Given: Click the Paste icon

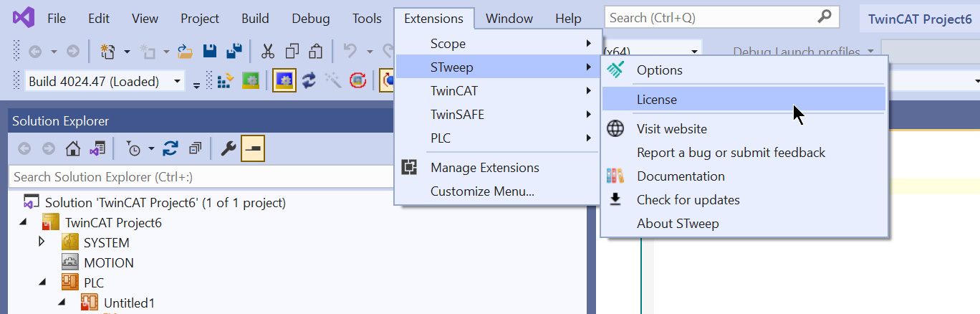Looking at the screenshot, I should pyautogui.click(x=315, y=52).
